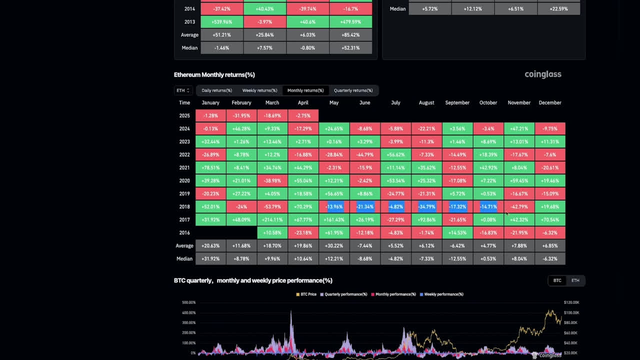Switch to Daily returns(%) tab
The width and height of the screenshot is (640, 360).
click(217, 91)
